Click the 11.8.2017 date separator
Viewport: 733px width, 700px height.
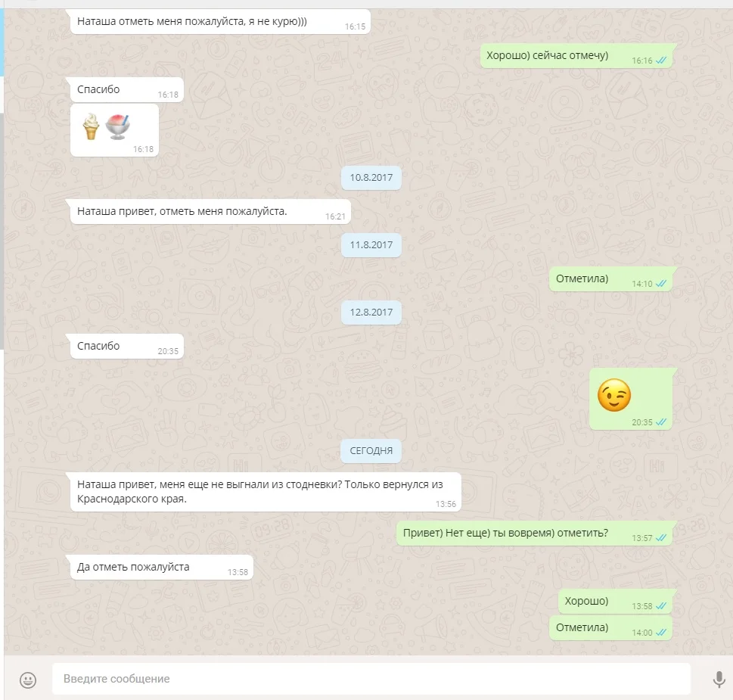tap(371, 245)
